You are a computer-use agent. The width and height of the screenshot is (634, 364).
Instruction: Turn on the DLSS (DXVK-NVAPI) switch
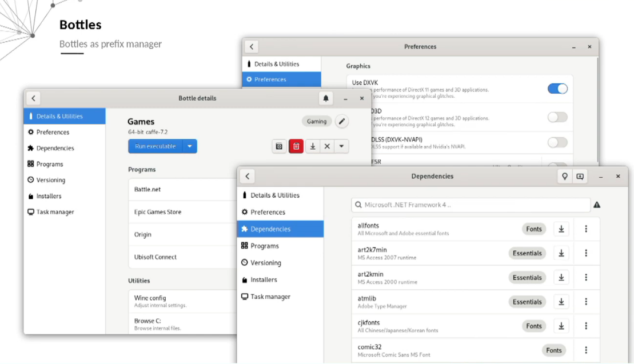click(x=557, y=143)
